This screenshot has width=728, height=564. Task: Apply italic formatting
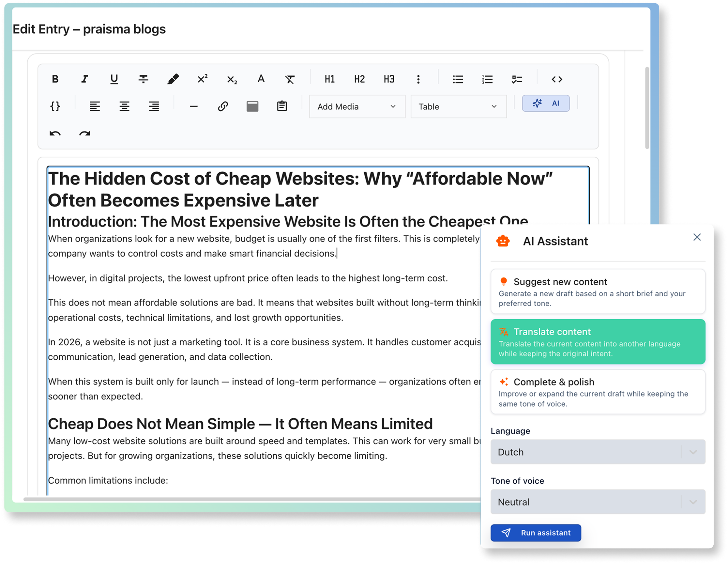[84, 79]
